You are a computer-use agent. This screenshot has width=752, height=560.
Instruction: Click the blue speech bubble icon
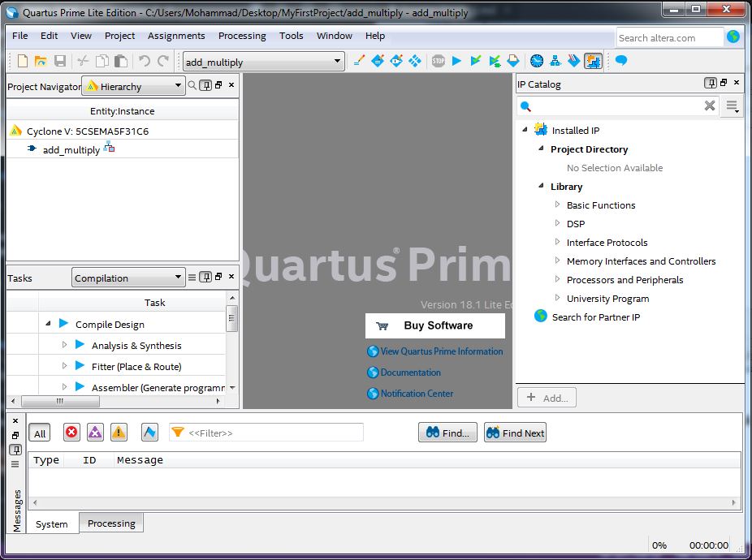click(x=621, y=60)
